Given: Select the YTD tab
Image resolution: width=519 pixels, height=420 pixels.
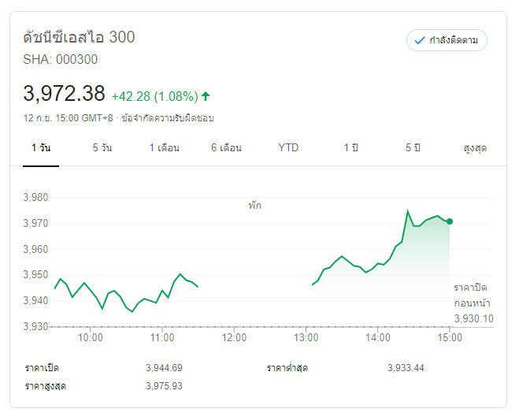Looking at the screenshot, I should click(288, 148).
